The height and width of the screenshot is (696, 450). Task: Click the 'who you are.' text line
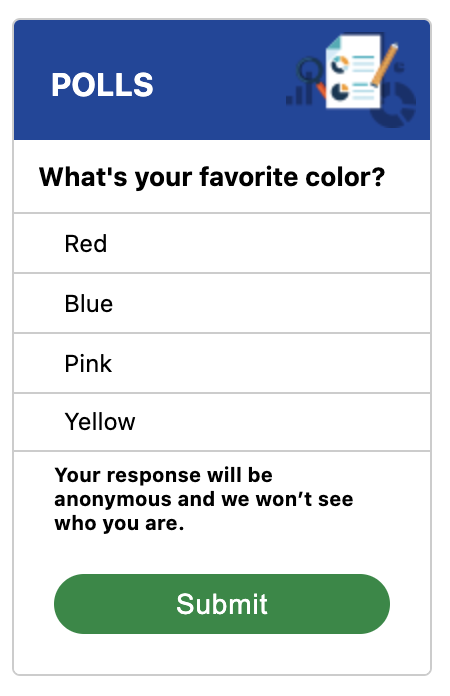coord(119,523)
